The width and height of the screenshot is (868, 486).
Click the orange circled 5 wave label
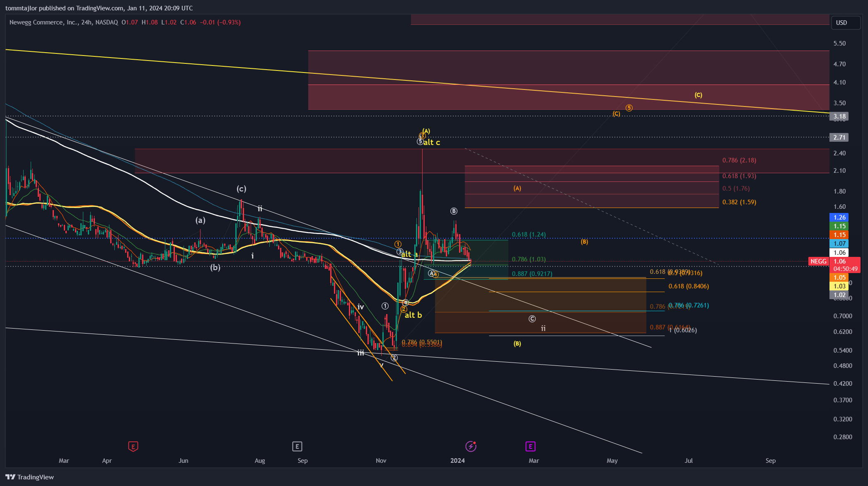click(629, 108)
